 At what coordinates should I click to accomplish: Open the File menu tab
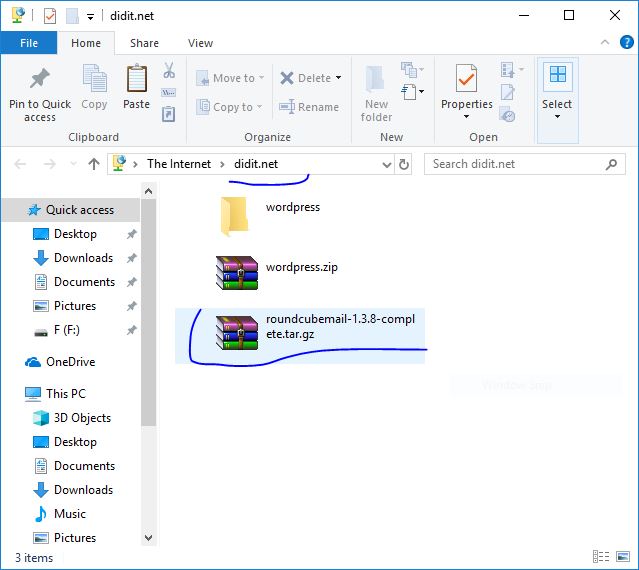29,43
